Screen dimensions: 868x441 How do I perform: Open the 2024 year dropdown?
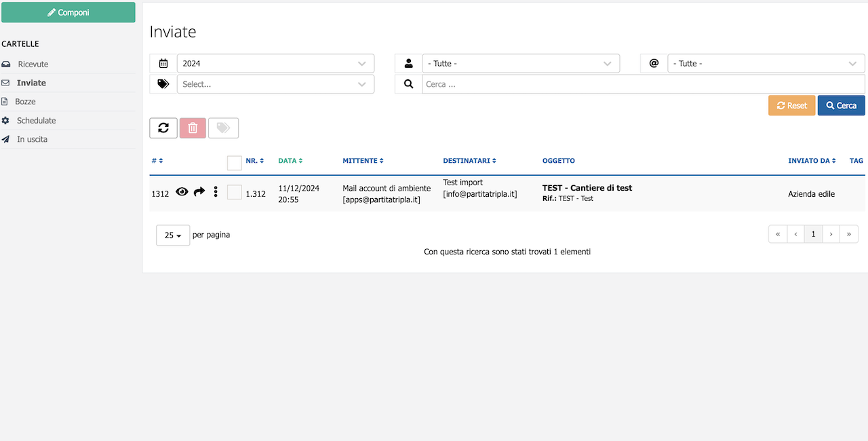[275, 64]
